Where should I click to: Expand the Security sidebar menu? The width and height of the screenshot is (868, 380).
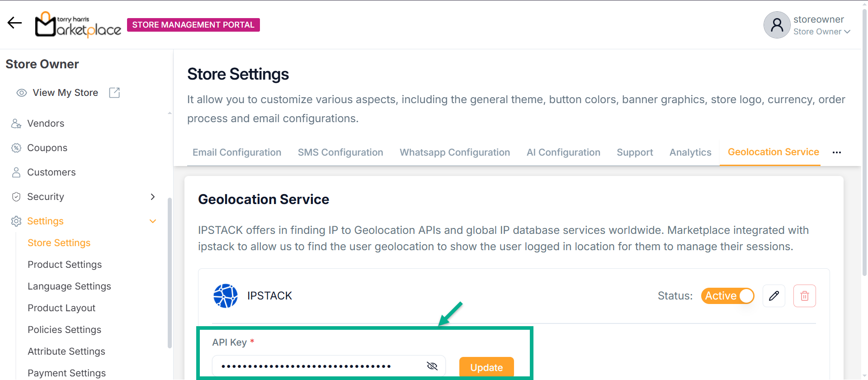153,197
